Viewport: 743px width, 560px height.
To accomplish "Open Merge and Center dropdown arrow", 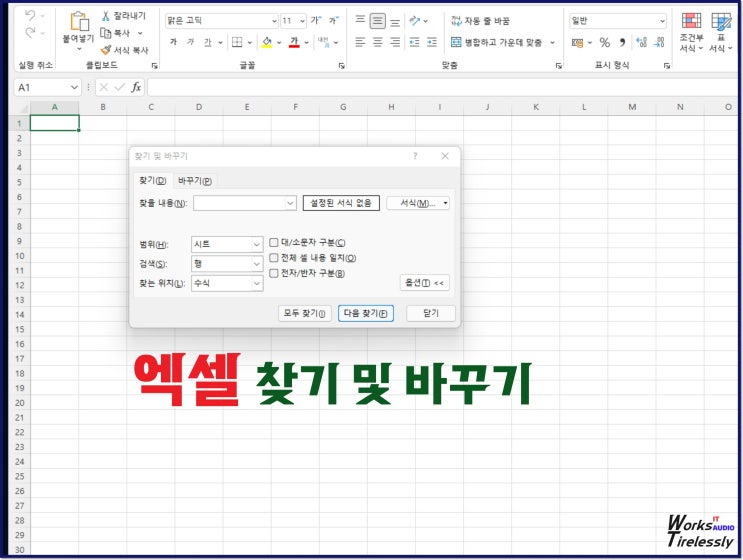I will [552, 43].
